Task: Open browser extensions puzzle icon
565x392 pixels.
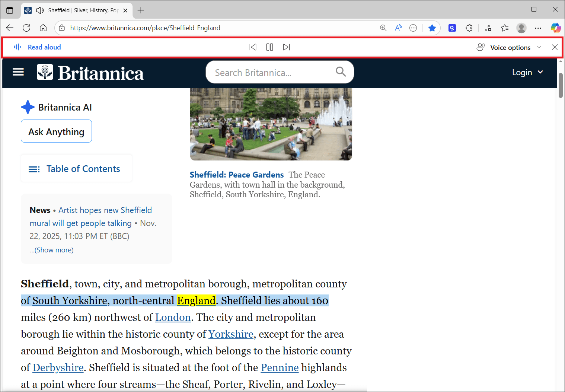Action: point(469,28)
